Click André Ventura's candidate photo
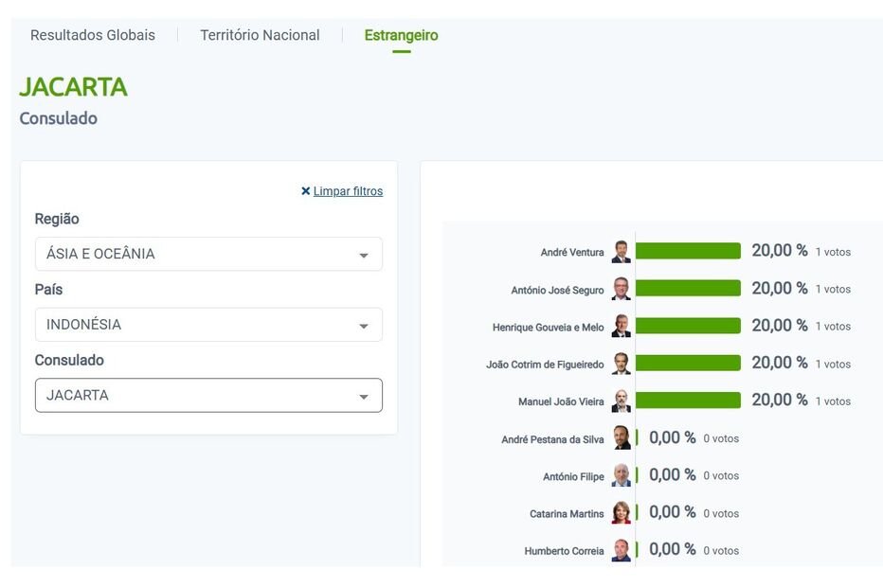This screenshot has width=883, height=588. 621,252
